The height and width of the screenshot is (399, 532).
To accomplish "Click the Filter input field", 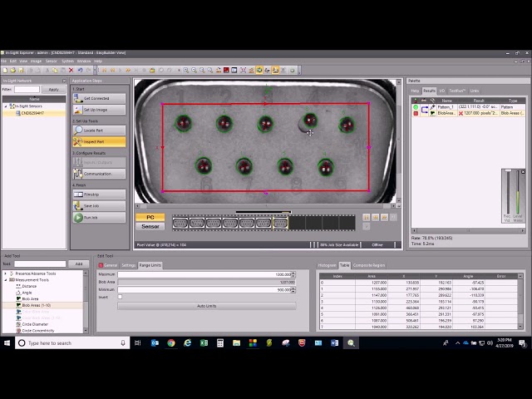I will coord(27,90).
